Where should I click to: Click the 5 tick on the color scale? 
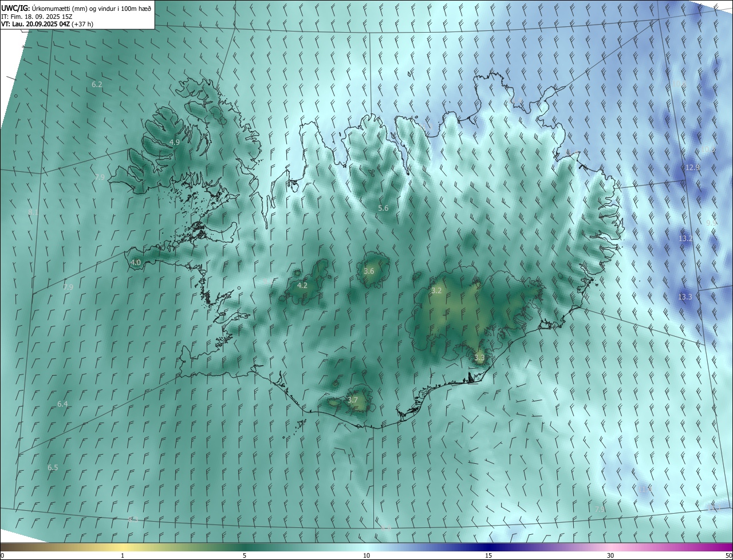(x=245, y=556)
